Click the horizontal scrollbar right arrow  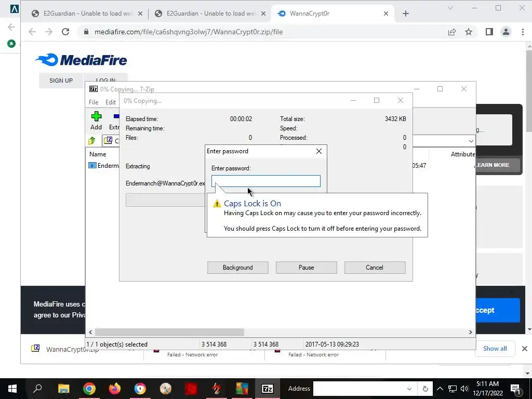point(470,332)
